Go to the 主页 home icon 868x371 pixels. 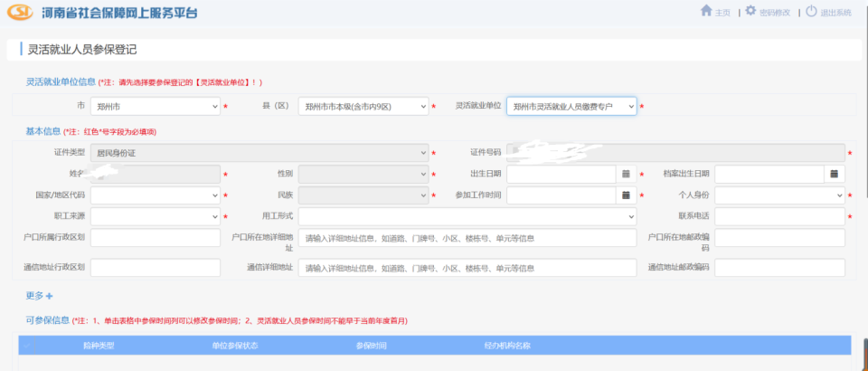(x=706, y=11)
